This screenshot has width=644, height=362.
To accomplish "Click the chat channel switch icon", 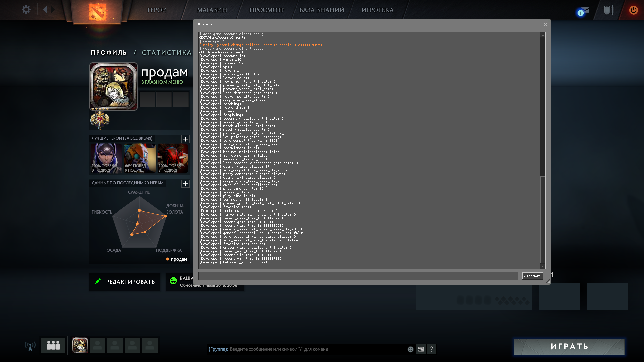I will [421, 349].
